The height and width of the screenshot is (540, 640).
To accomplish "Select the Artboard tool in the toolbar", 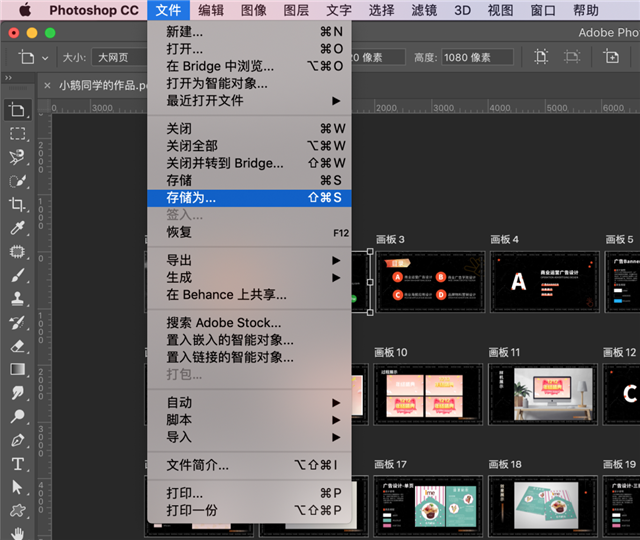I will 17,110.
